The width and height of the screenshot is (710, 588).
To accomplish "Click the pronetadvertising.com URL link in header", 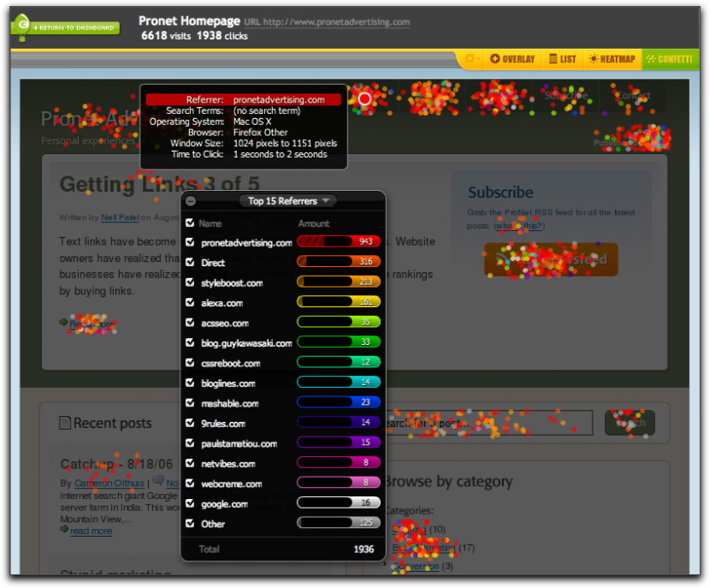I will click(x=336, y=21).
